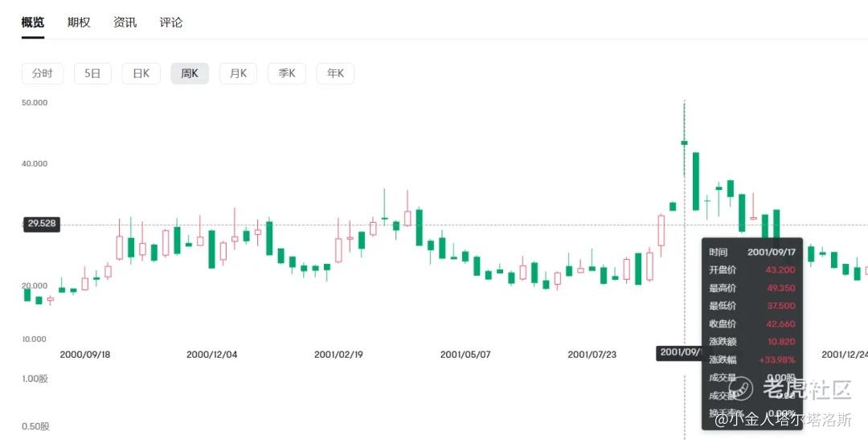Open the 期权 tab
This screenshot has width=868, height=440.
(x=79, y=23)
